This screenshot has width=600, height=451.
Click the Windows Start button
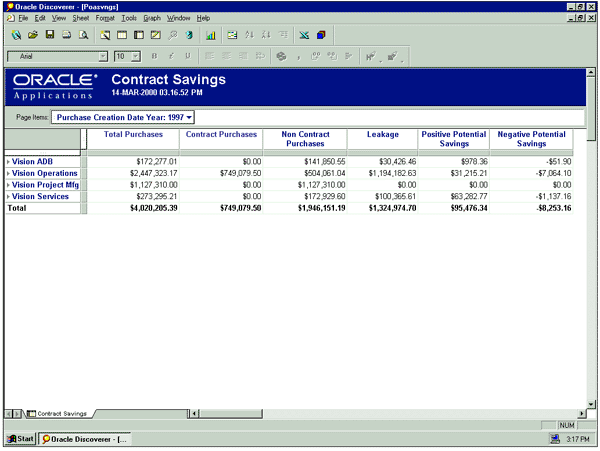(x=21, y=439)
